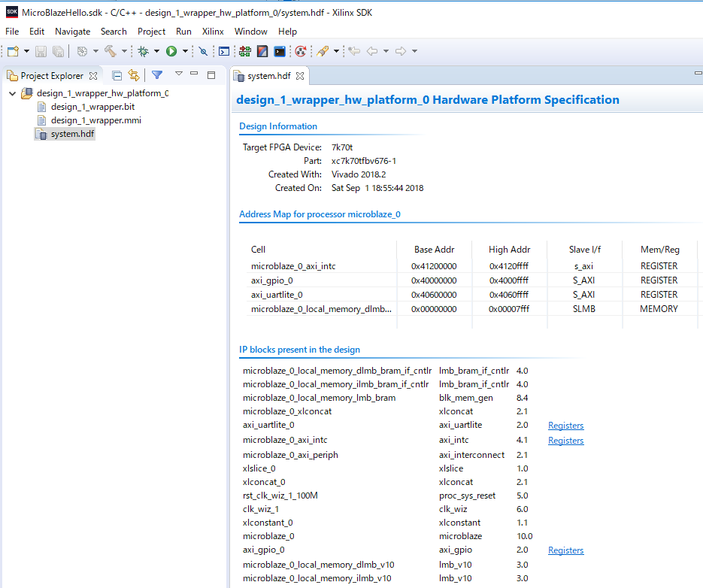This screenshot has height=588, width=703.
Task: Open Registers link for axi_gpio_0
Action: pyautogui.click(x=565, y=550)
